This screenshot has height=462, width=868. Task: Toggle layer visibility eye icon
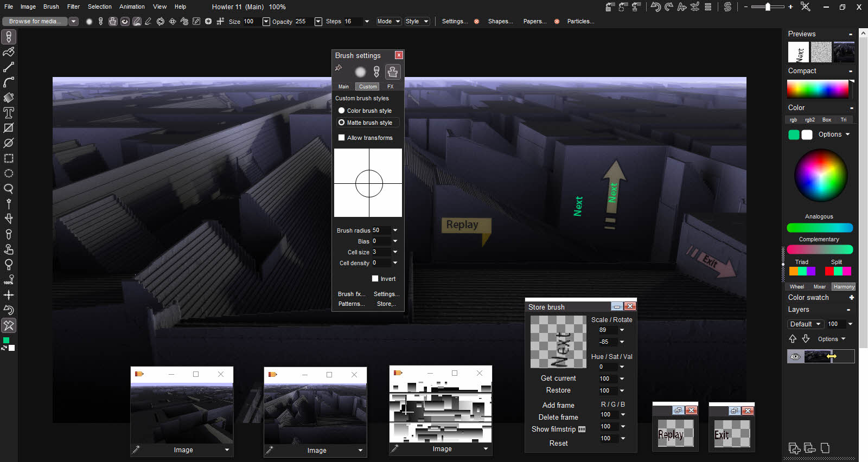(x=795, y=356)
